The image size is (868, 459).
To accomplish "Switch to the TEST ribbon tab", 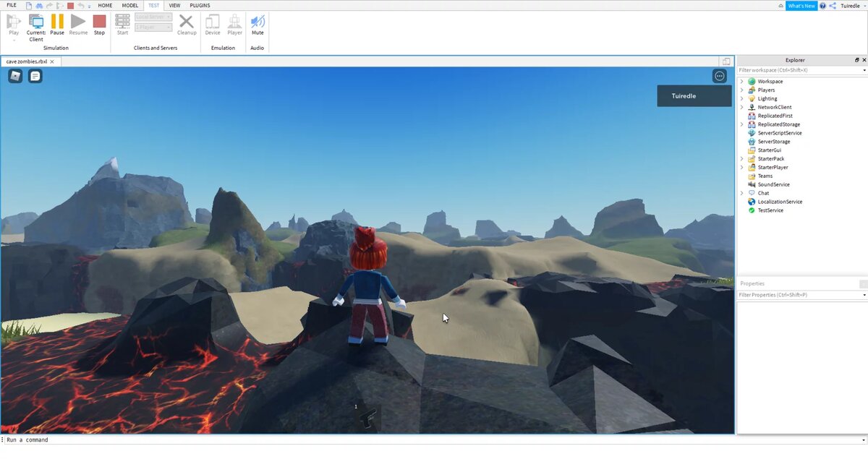I will (x=153, y=6).
